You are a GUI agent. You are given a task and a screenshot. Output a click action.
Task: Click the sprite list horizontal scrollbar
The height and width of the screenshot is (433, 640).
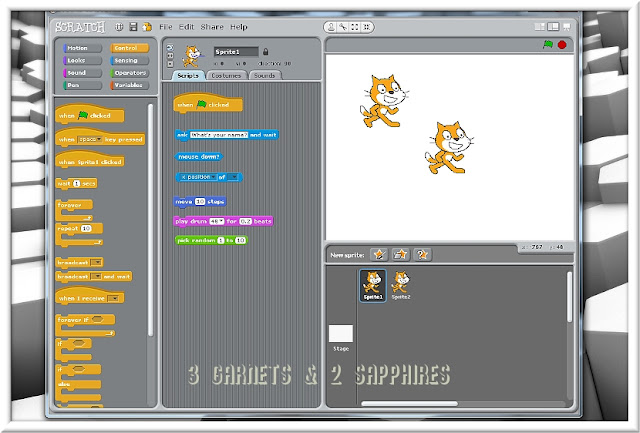(x=409, y=404)
